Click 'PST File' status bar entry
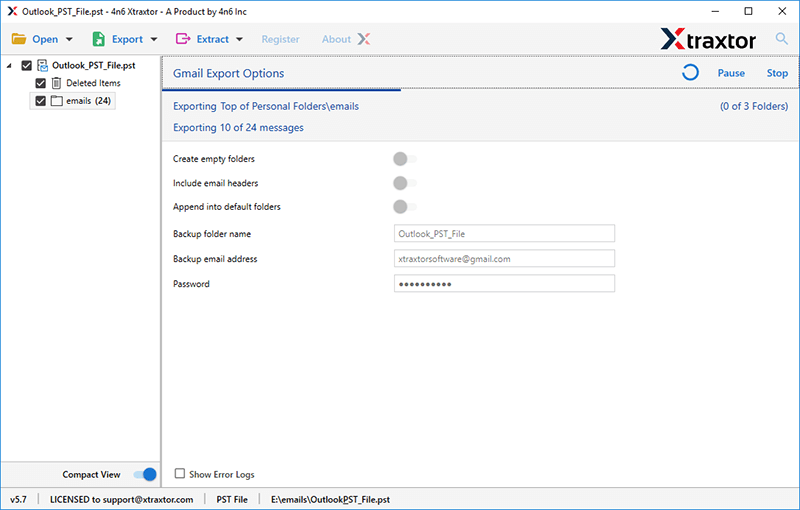 coord(232,499)
